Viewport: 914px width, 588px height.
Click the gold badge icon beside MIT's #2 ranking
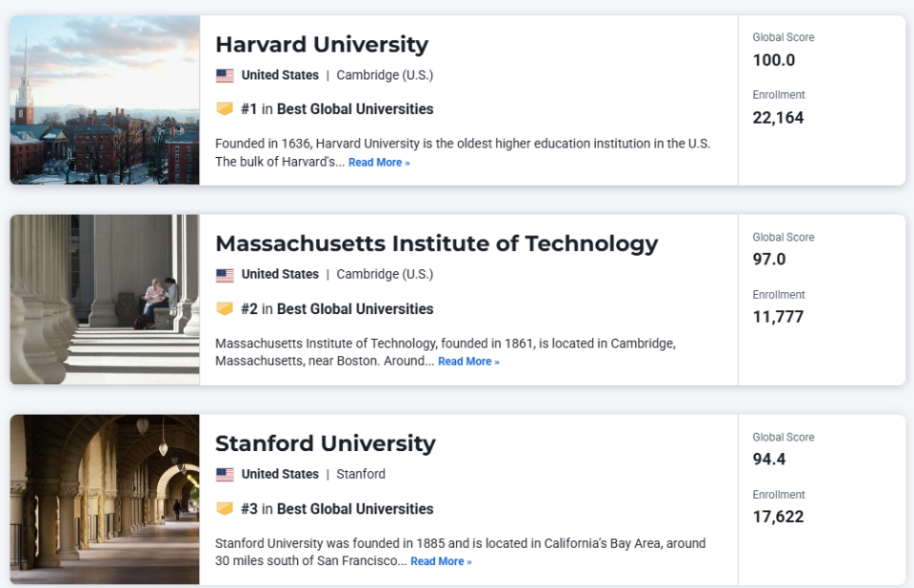click(225, 309)
